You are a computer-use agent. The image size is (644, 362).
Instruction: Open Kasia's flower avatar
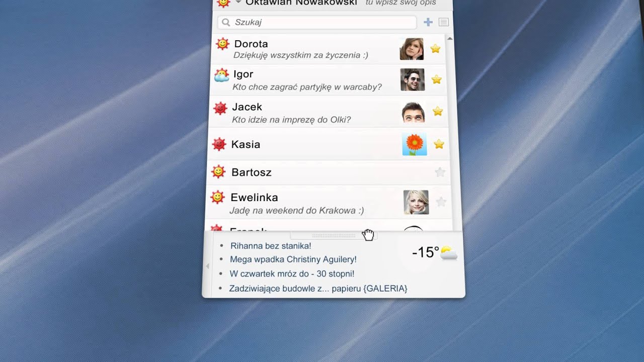[x=415, y=144]
